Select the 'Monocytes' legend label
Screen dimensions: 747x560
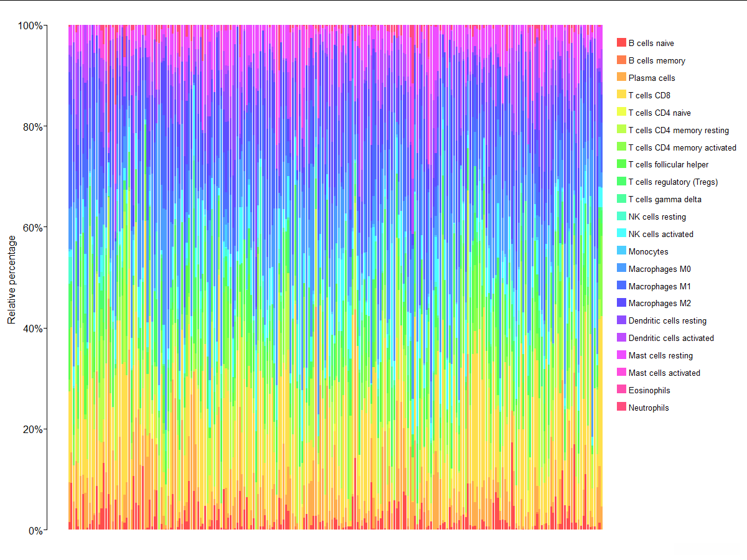pyautogui.click(x=649, y=251)
